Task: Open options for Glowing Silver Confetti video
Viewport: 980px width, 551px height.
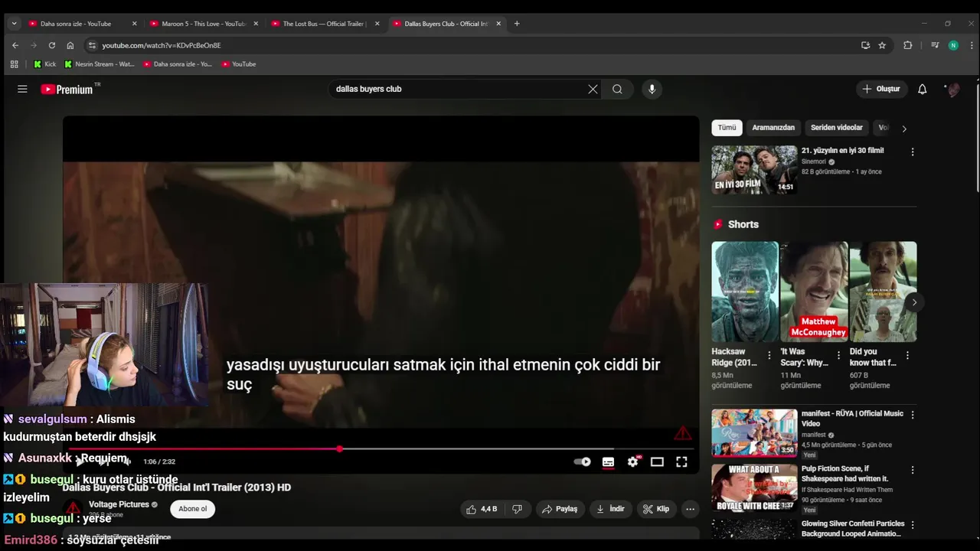Action: click(912, 525)
